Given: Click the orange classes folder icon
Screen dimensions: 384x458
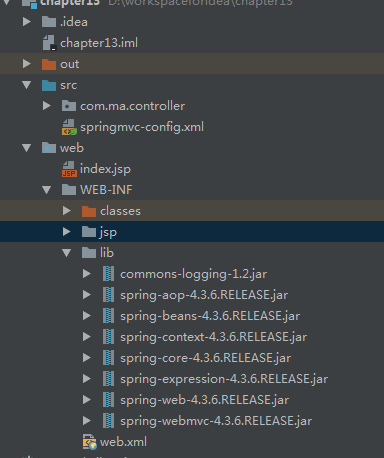Looking at the screenshot, I should 89,211.
